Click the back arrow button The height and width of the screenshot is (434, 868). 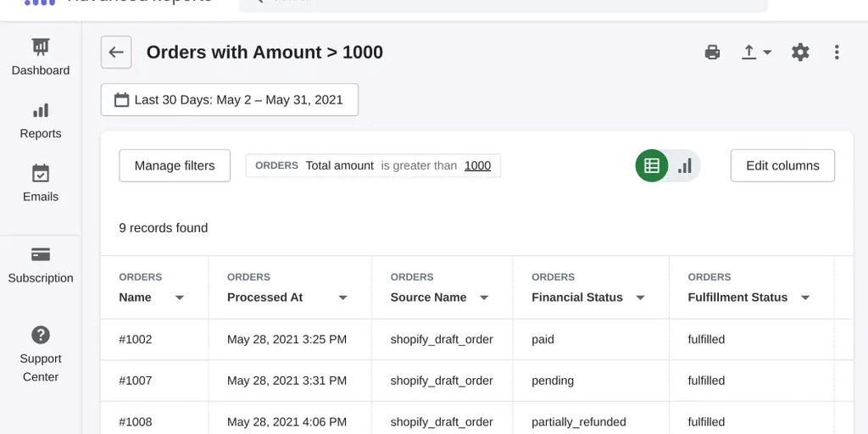(x=116, y=53)
